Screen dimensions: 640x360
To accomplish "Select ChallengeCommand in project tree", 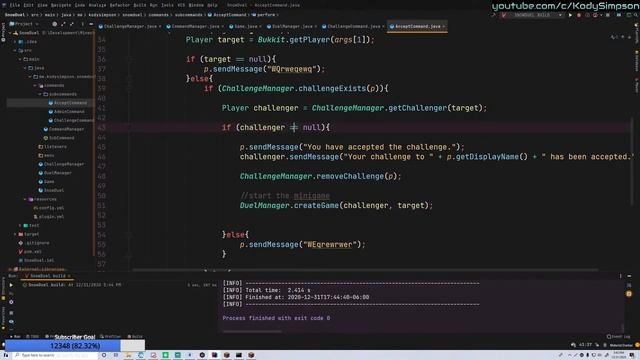I will point(71,120).
